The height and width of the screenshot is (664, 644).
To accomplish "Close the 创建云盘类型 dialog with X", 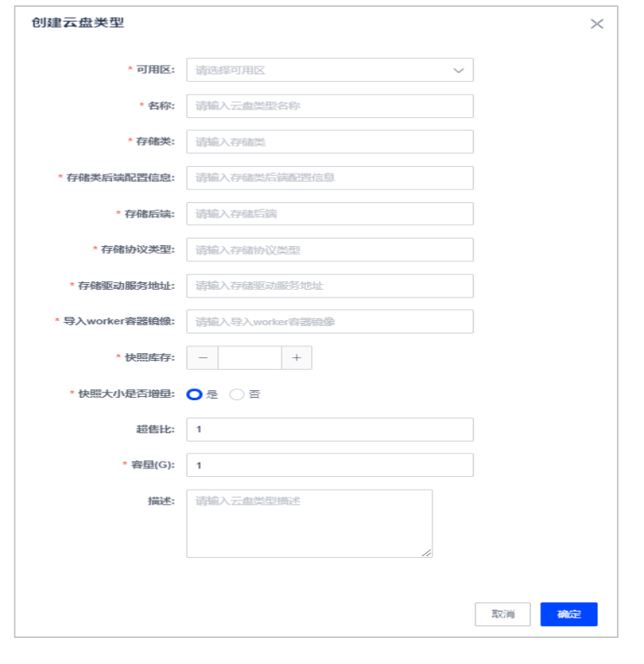I will click(x=597, y=24).
